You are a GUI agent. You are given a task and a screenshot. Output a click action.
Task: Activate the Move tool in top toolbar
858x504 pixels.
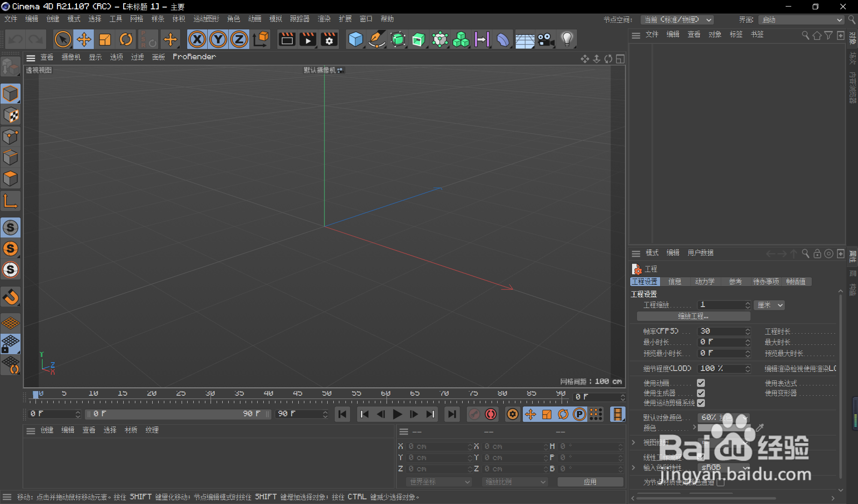[x=84, y=40]
